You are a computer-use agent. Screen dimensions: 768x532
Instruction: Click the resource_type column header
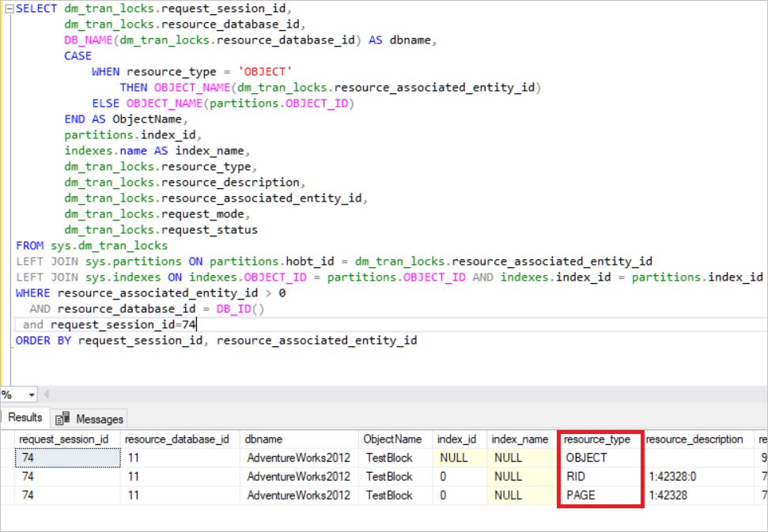click(597, 439)
